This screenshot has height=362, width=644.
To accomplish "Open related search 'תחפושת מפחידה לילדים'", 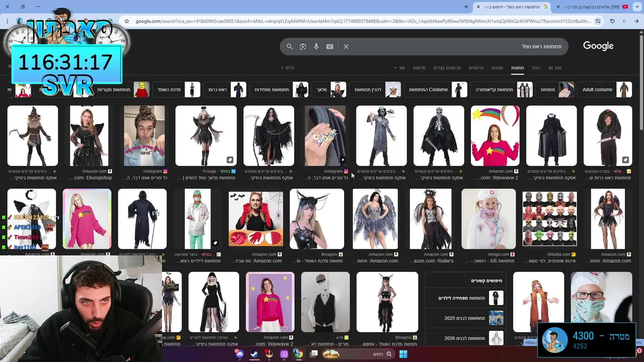I will click(x=465, y=298).
